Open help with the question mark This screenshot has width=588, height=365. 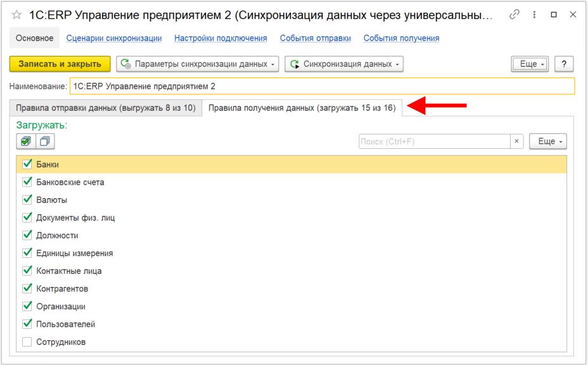click(563, 64)
